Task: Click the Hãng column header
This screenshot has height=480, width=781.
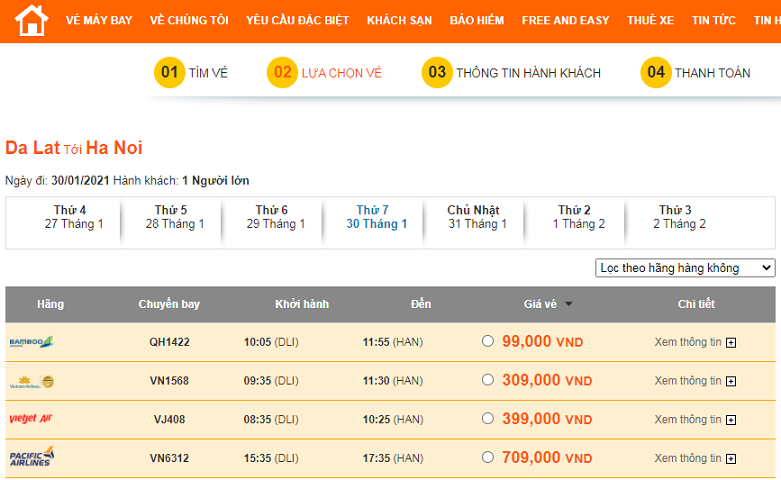Action: (50, 304)
